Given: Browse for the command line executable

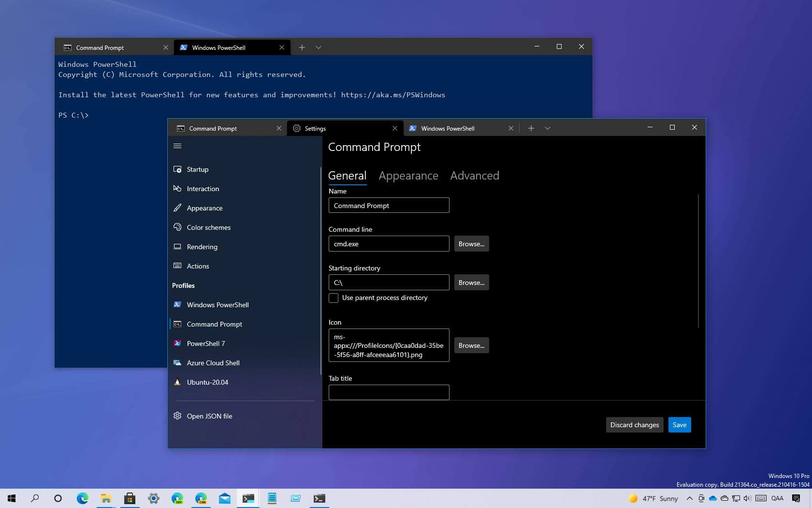Looking at the screenshot, I should 471,244.
